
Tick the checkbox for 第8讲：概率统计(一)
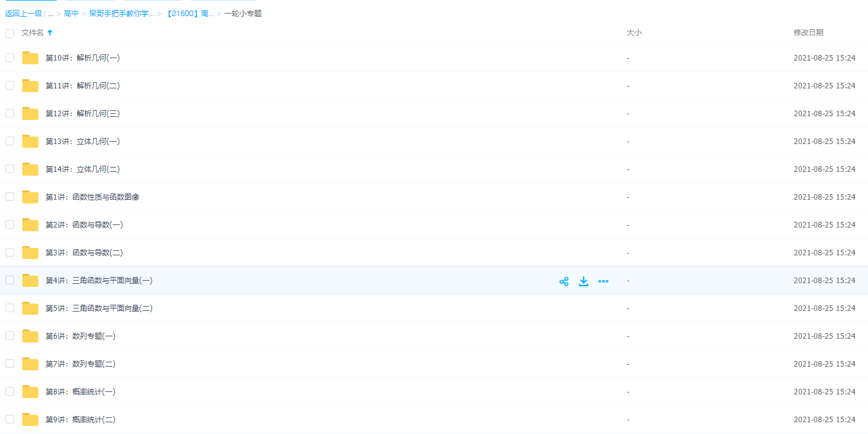pos(10,391)
